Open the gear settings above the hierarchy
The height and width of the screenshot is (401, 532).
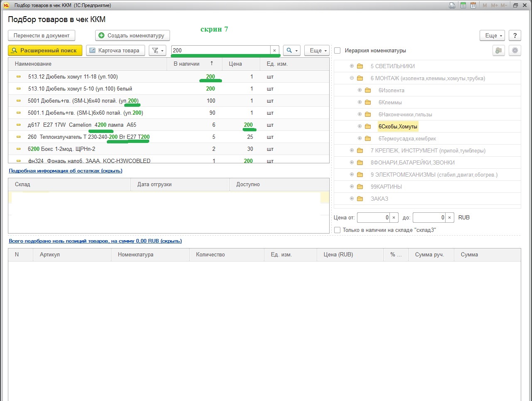pyautogui.click(x=515, y=50)
